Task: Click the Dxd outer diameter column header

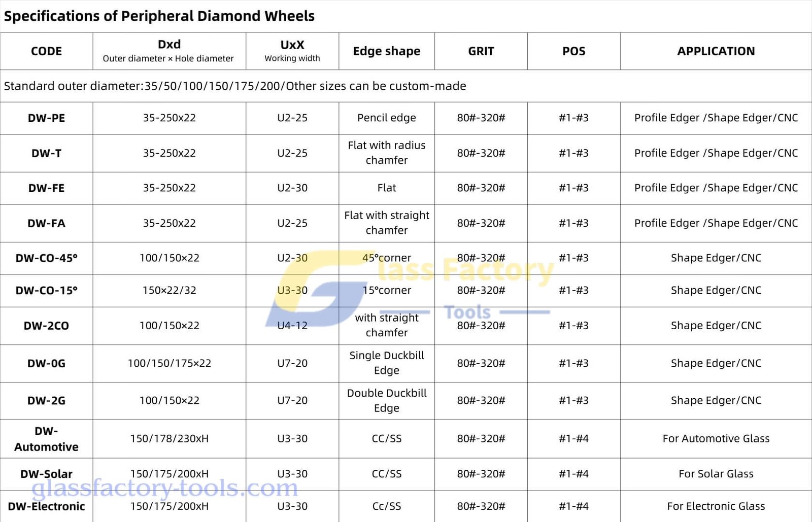Action: coord(169,51)
